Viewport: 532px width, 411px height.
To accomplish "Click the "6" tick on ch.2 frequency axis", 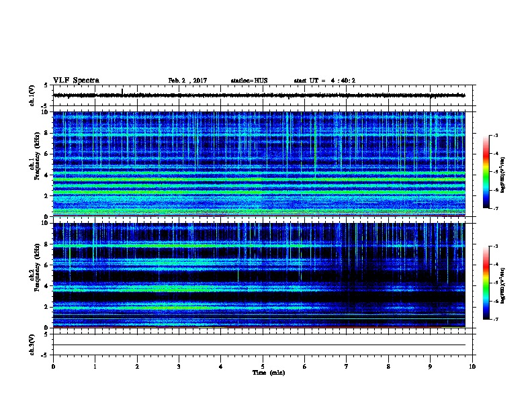I will (x=46, y=265).
